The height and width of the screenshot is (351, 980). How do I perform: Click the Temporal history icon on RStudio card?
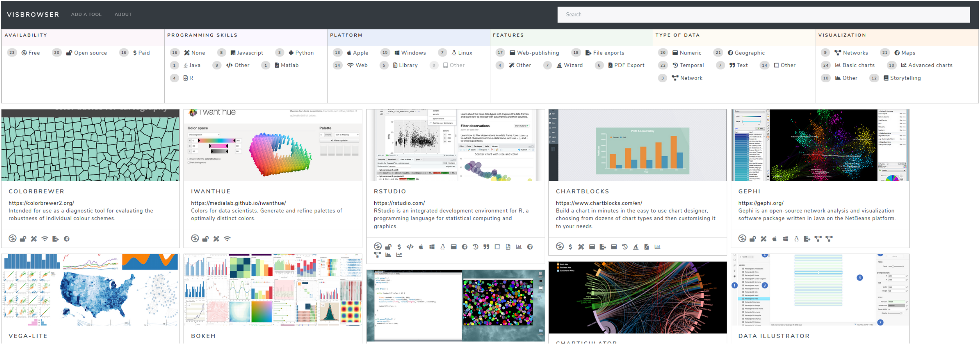[x=476, y=247]
